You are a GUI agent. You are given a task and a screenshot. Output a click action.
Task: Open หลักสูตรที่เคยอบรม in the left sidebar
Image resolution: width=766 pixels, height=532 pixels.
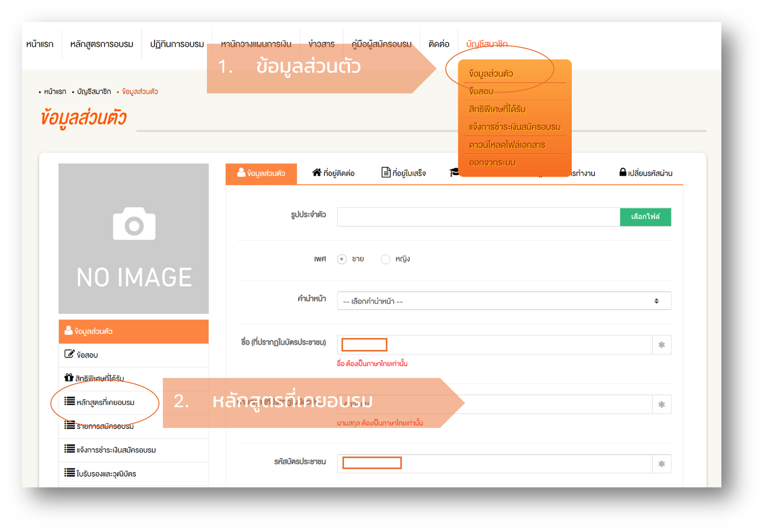point(134,403)
